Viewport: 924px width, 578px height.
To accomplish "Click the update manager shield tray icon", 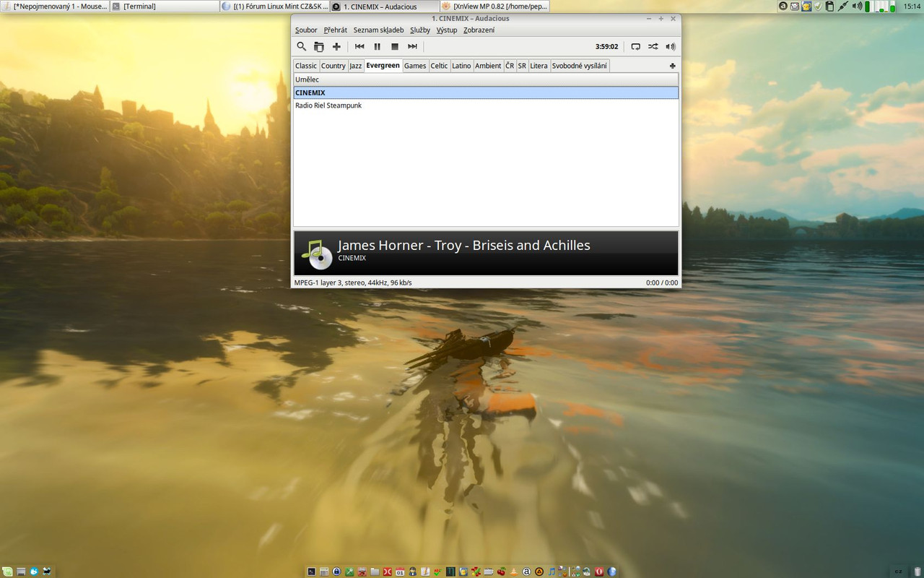I will point(818,7).
